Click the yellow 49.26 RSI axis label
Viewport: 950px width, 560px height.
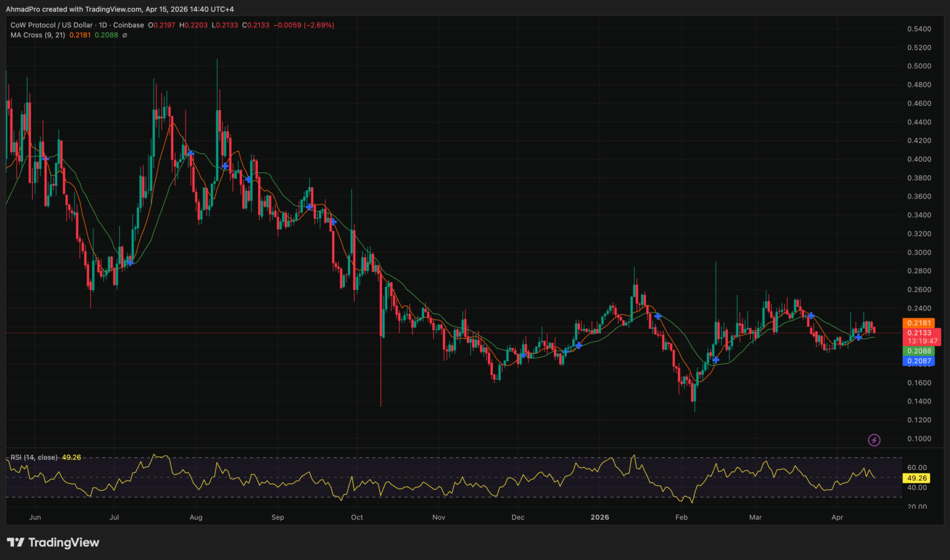[916, 478]
